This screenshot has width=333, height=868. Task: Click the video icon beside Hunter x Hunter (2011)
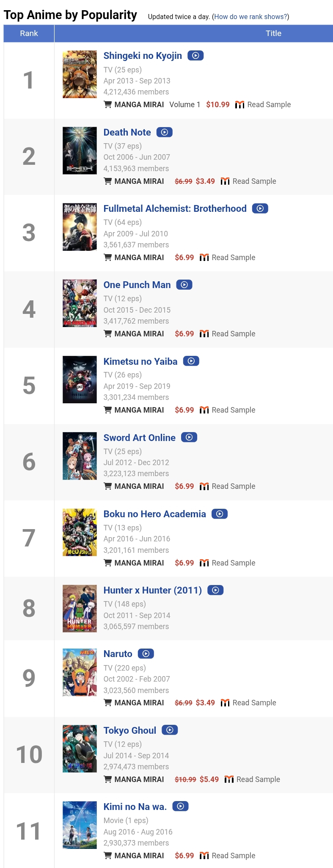click(x=215, y=590)
